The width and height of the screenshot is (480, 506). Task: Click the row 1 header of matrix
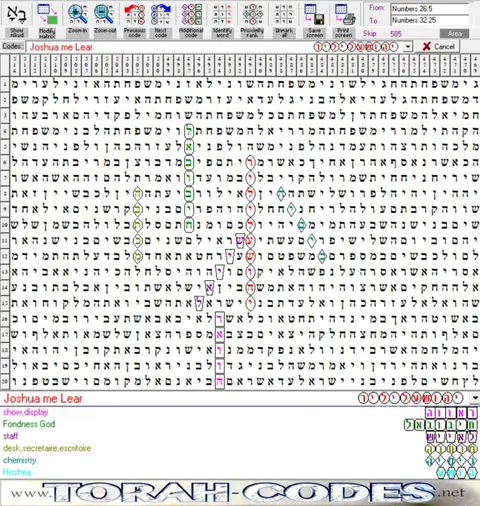(5, 84)
